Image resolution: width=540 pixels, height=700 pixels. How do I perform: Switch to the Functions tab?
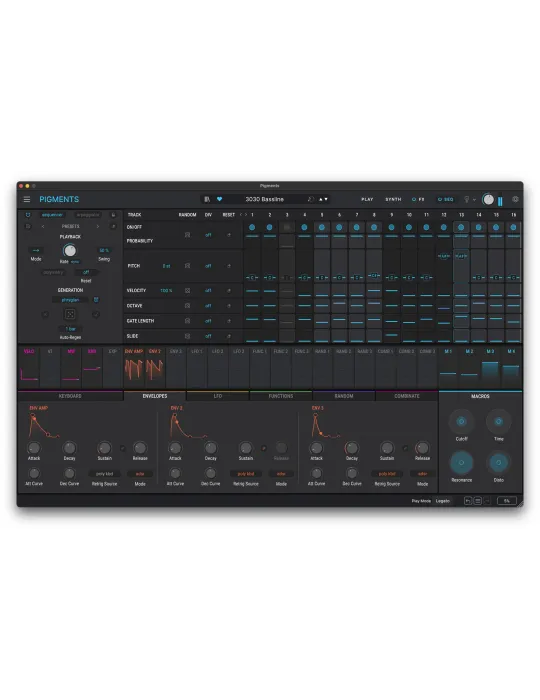pos(281,396)
